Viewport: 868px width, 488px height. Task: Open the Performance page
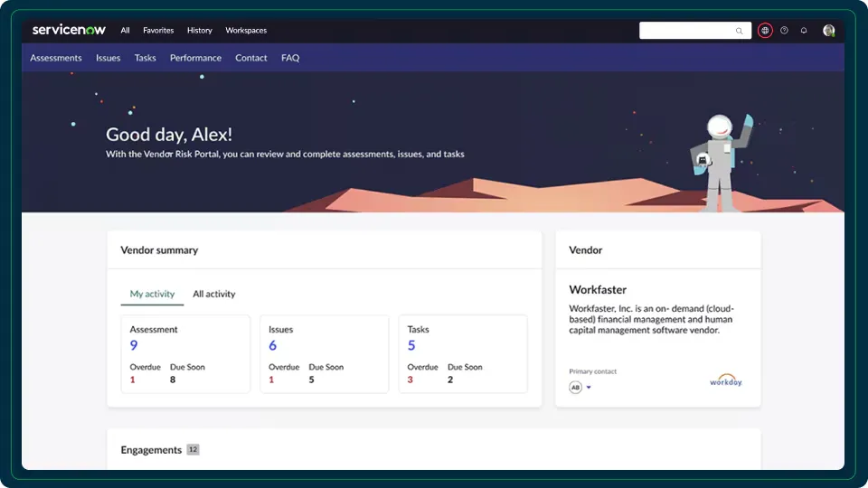point(195,58)
